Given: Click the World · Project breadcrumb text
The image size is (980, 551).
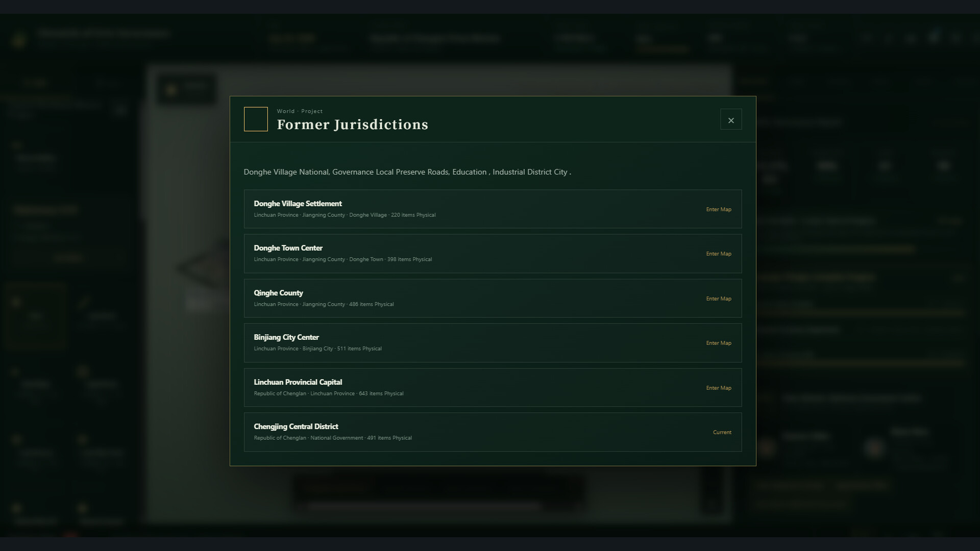Looking at the screenshot, I should point(300,111).
